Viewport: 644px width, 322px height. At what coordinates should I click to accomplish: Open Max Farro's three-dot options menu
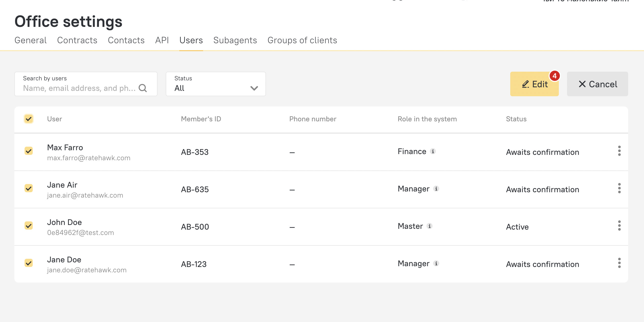pyautogui.click(x=619, y=151)
